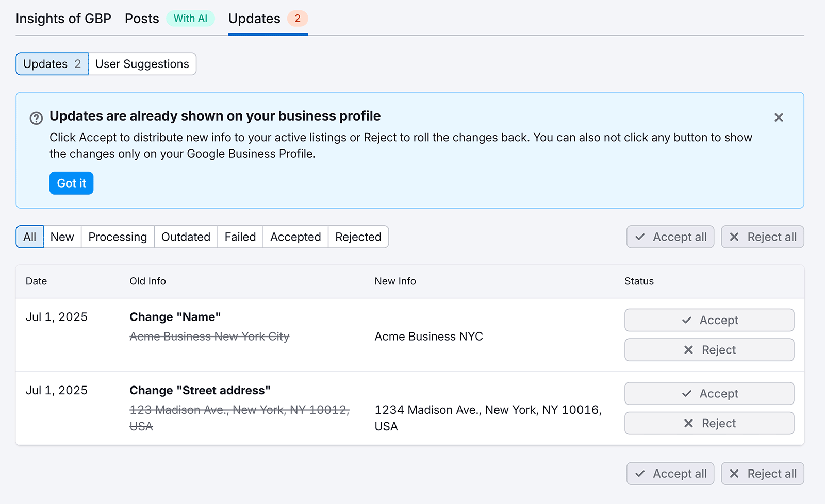
Task: Click the Got it button
Action: [71, 183]
